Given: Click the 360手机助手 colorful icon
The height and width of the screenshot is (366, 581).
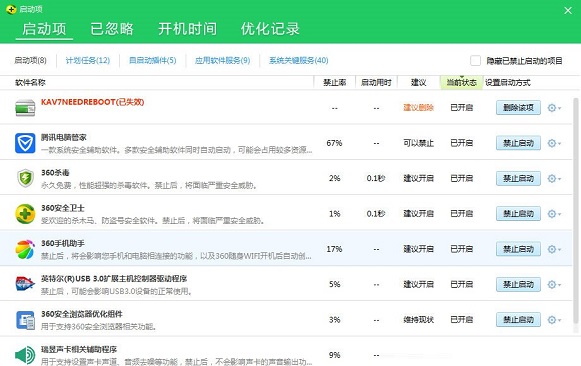Looking at the screenshot, I should pos(25,249).
